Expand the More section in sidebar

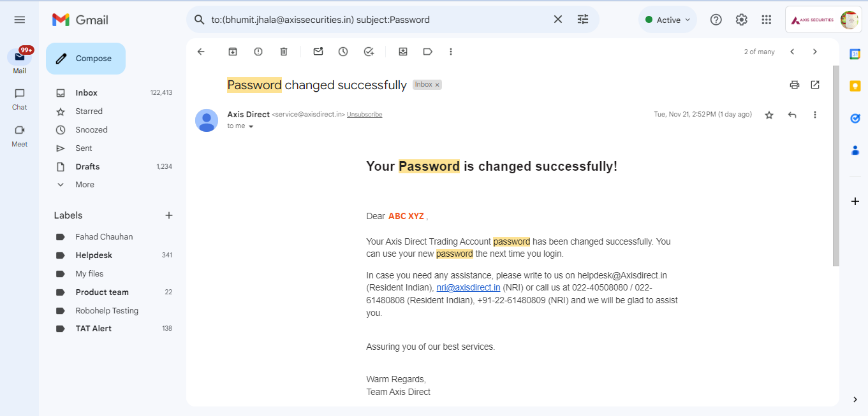[84, 185]
